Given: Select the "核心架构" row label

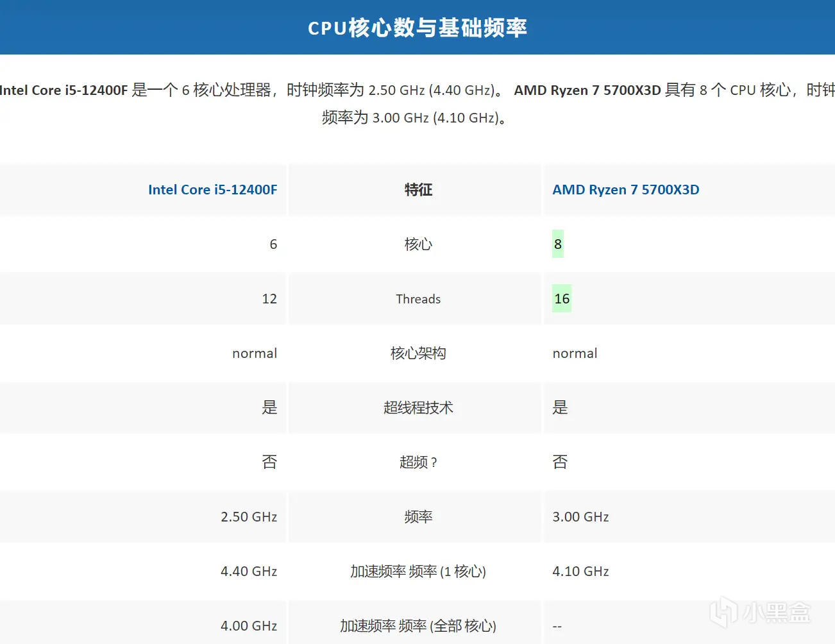Looking at the screenshot, I should (x=418, y=353).
